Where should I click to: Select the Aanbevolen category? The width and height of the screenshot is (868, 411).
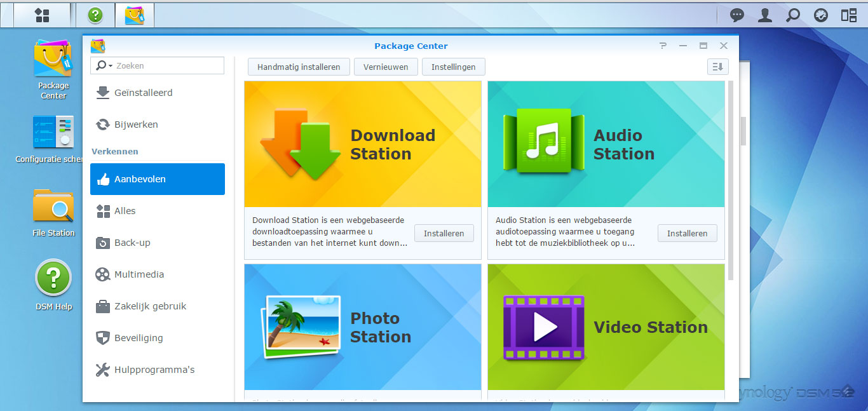158,179
